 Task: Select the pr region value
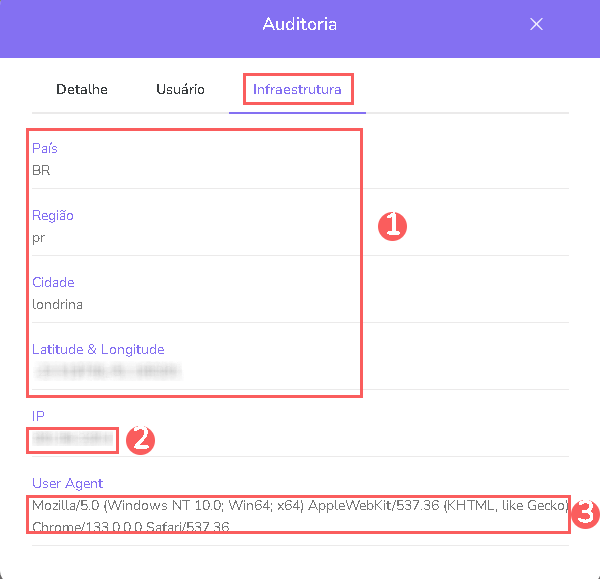(38, 237)
